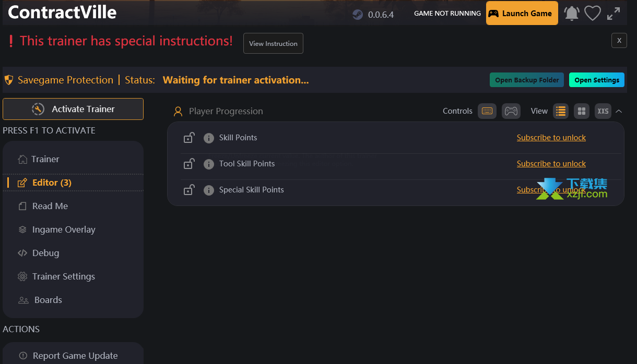Click the Activate Trainer button
Viewport: 637px width, 364px height.
(73, 109)
